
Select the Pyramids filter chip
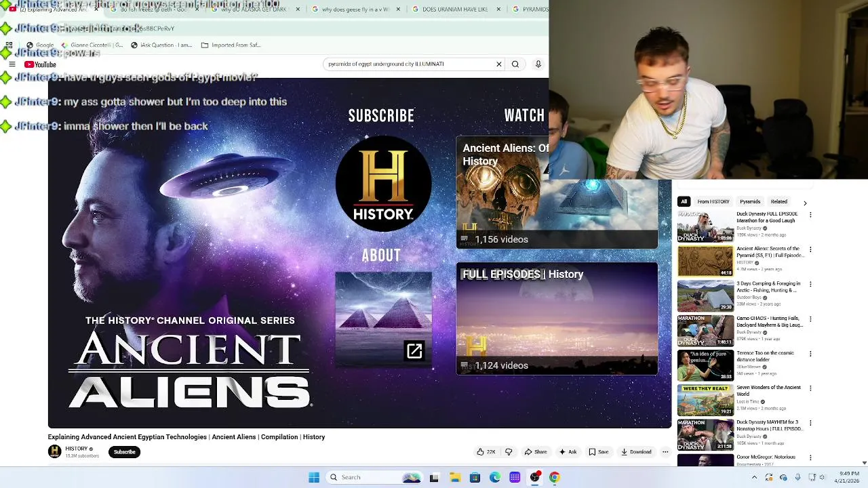tap(750, 201)
